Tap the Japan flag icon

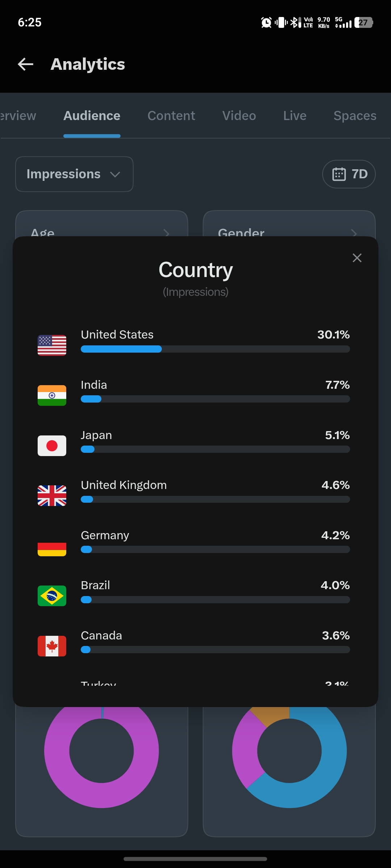click(52, 446)
